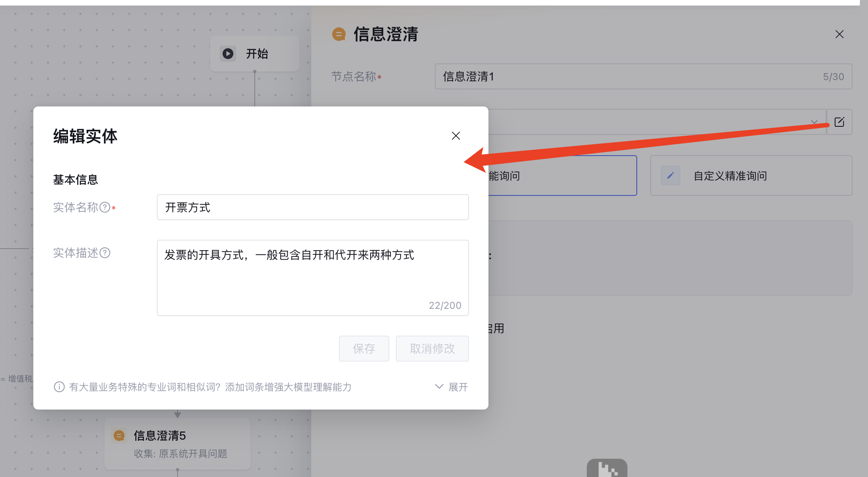Click the 取消修改 button
The image size is (868, 477).
432,349
